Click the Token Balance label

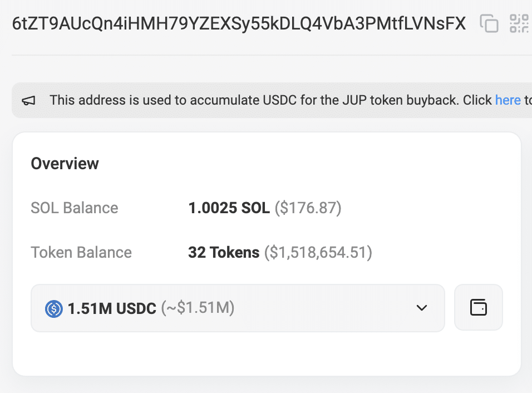81,253
